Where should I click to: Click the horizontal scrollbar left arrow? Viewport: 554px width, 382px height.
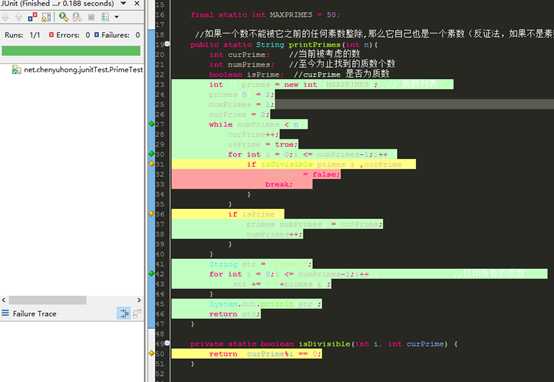[x=4, y=300]
